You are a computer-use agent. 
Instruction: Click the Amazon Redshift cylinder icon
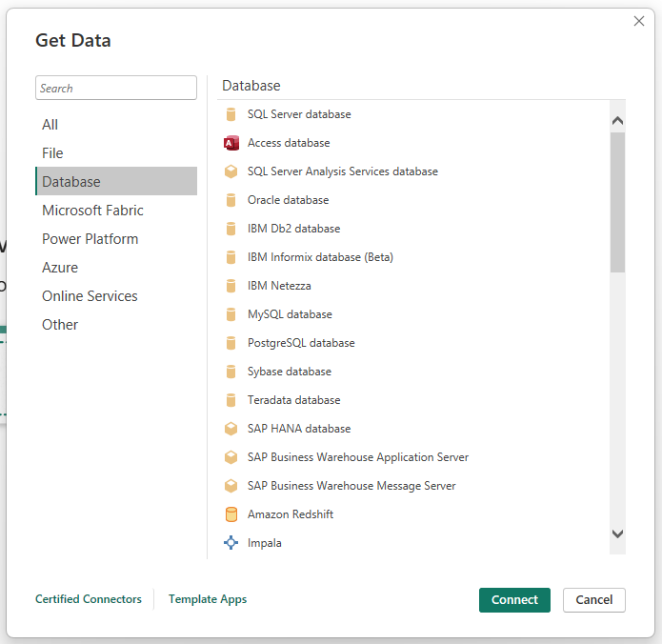231,514
